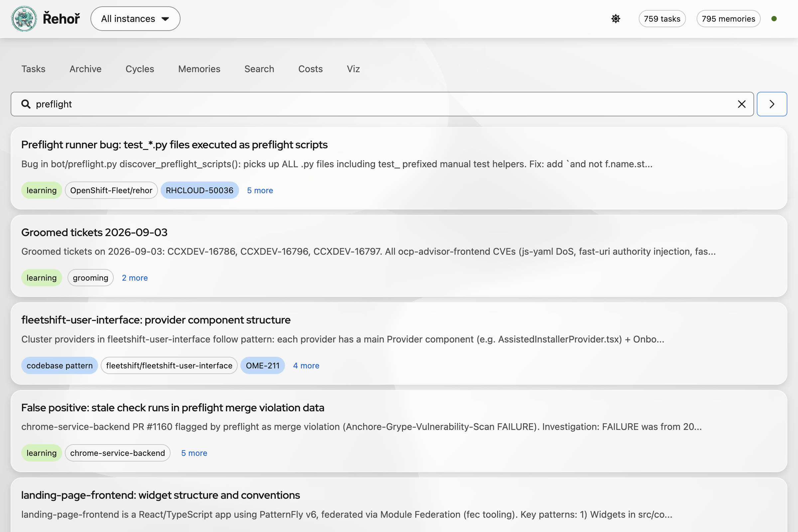Image resolution: width=798 pixels, height=532 pixels.
Task: Click the magnifier icon in search box
Action: [26, 104]
